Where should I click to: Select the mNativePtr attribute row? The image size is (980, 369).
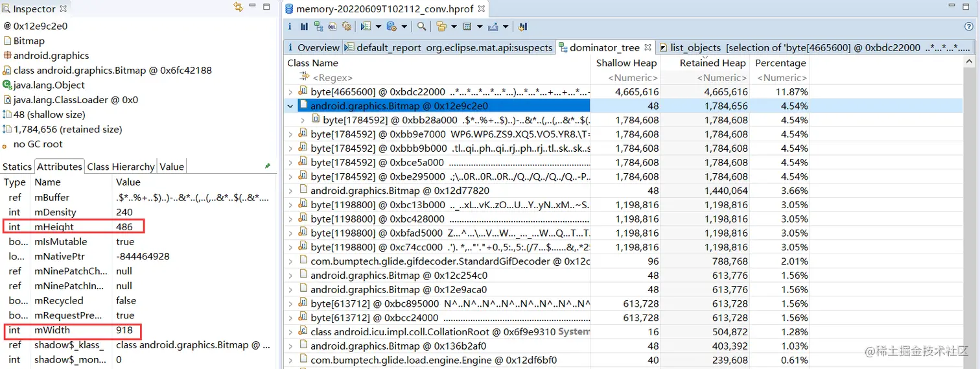coord(138,256)
